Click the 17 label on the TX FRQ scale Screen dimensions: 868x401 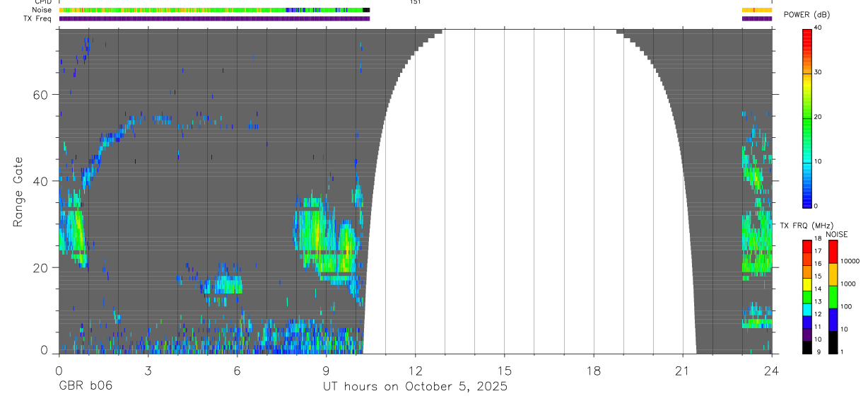point(818,252)
